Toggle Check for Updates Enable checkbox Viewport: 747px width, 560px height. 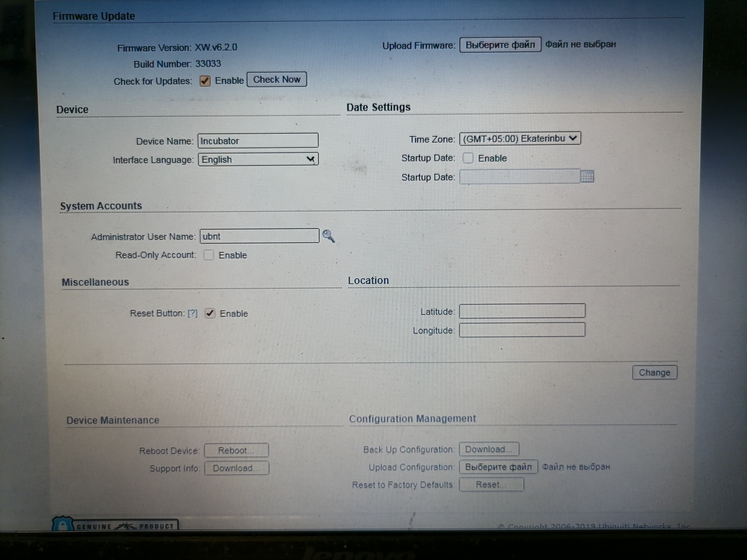[x=205, y=81]
